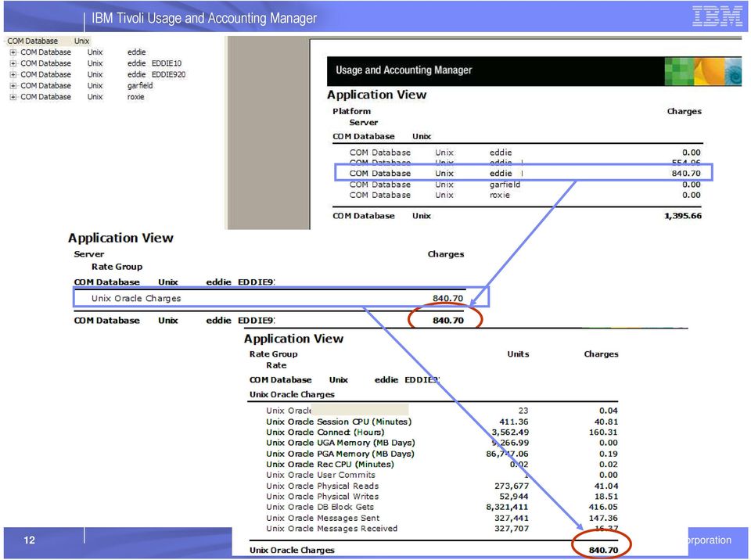Select Unix Oracle Messages Received row

(x=441, y=529)
